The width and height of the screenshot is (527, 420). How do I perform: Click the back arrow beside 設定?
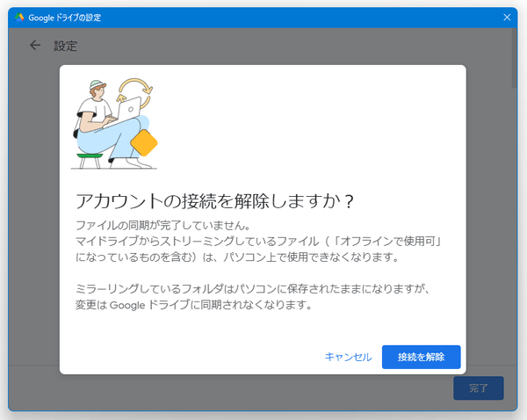tap(35, 46)
